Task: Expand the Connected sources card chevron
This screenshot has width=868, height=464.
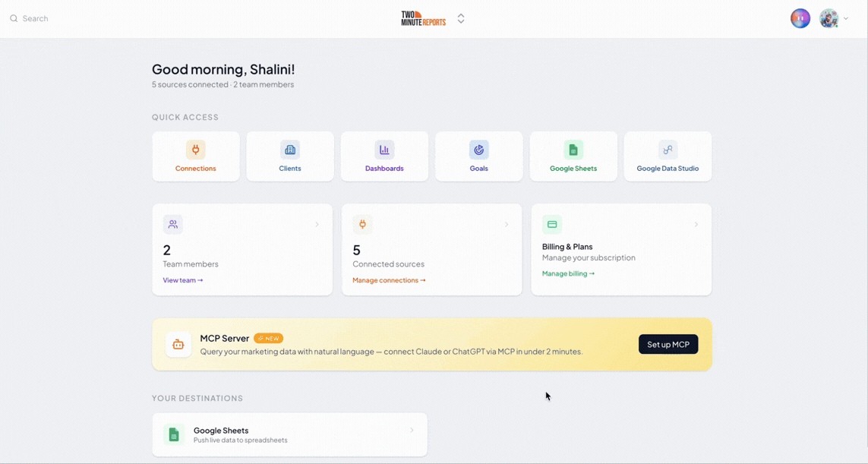Action: 507,224
